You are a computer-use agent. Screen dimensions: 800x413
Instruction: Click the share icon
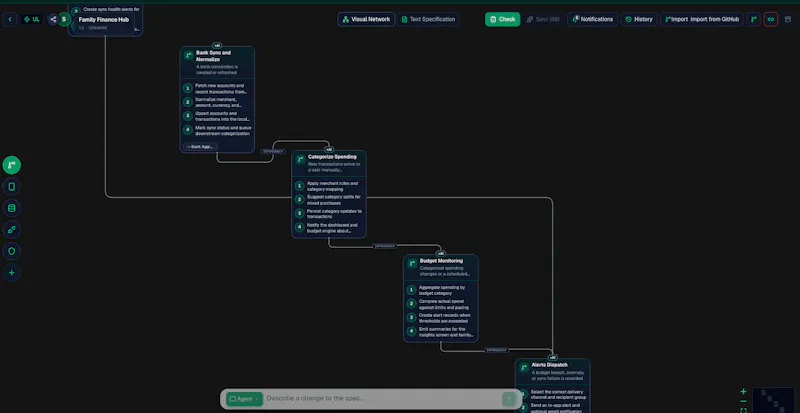click(53, 19)
